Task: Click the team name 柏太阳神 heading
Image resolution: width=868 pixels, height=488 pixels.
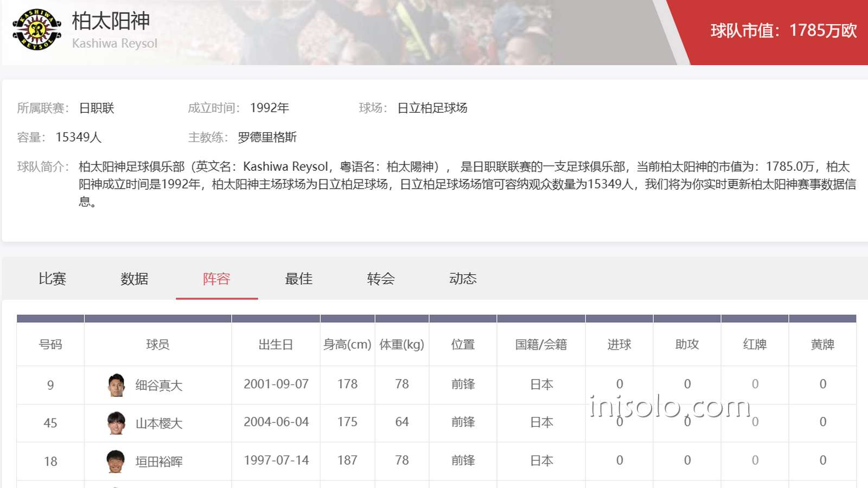Action: [x=111, y=21]
